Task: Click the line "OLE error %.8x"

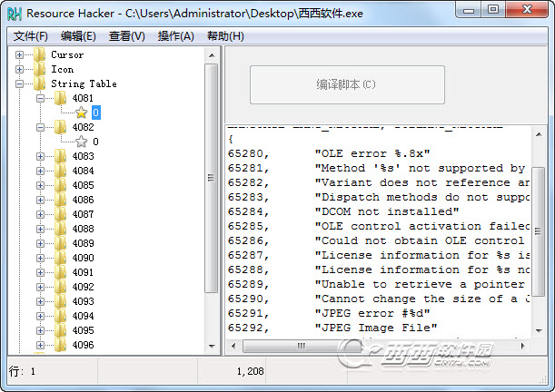Action: point(372,153)
